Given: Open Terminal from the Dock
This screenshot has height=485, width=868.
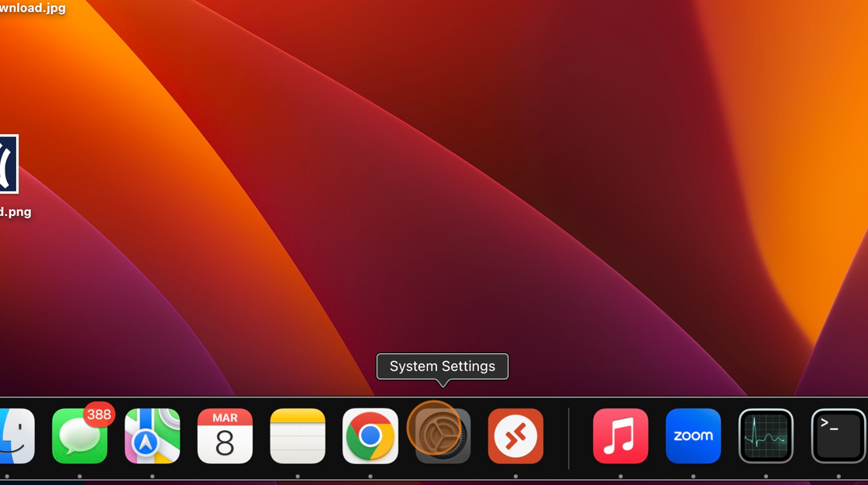Looking at the screenshot, I should pyautogui.click(x=839, y=436).
